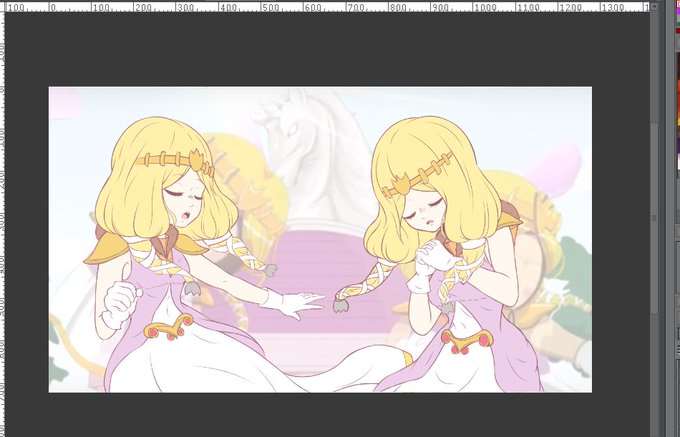Click the vertical scrollbar thumb
Screen dimensions: 680x437
coord(654,218)
